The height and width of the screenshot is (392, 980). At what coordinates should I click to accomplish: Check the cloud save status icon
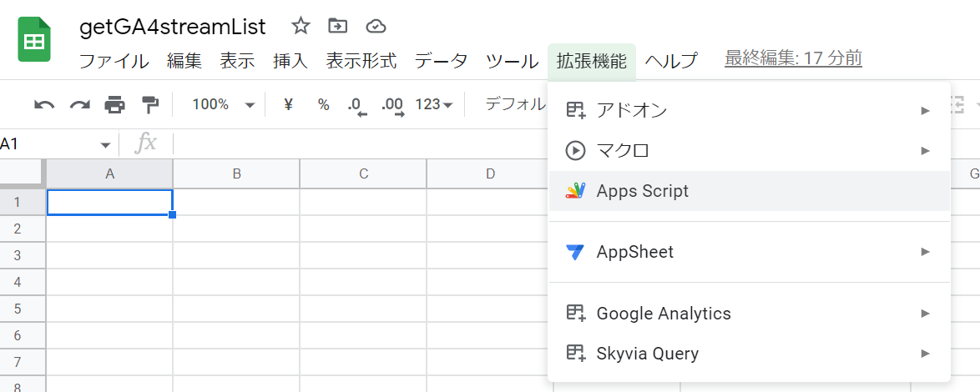click(x=376, y=26)
